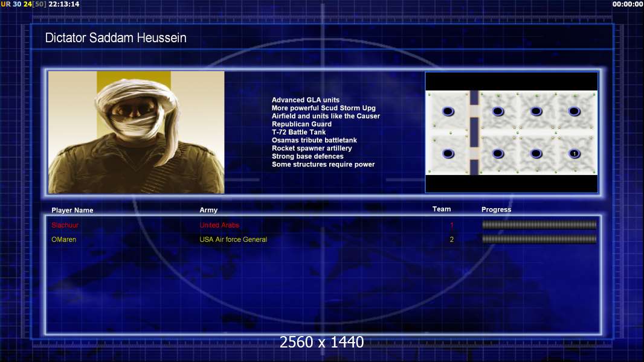
Task: Click the 00:00:00 game timer
Action: coord(628,4)
